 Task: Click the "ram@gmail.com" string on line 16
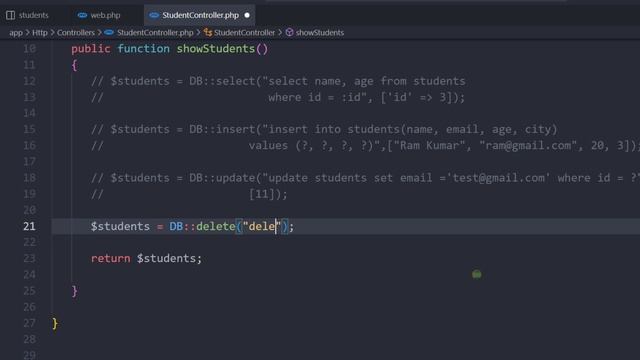point(529,145)
